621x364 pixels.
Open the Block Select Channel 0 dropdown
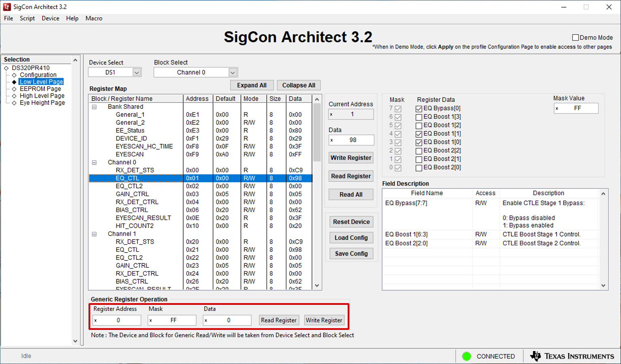pyautogui.click(x=233, y=73)
